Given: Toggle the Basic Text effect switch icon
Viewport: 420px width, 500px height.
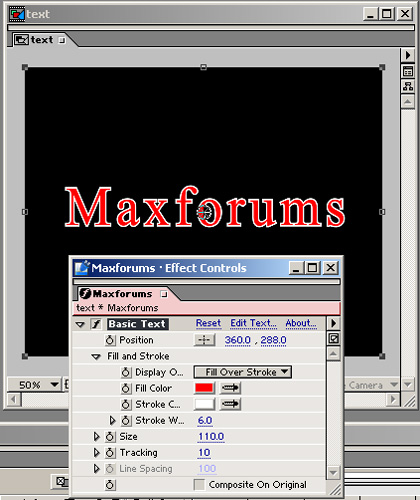Looking at the screenshot, I should click(x=96, y=324).
